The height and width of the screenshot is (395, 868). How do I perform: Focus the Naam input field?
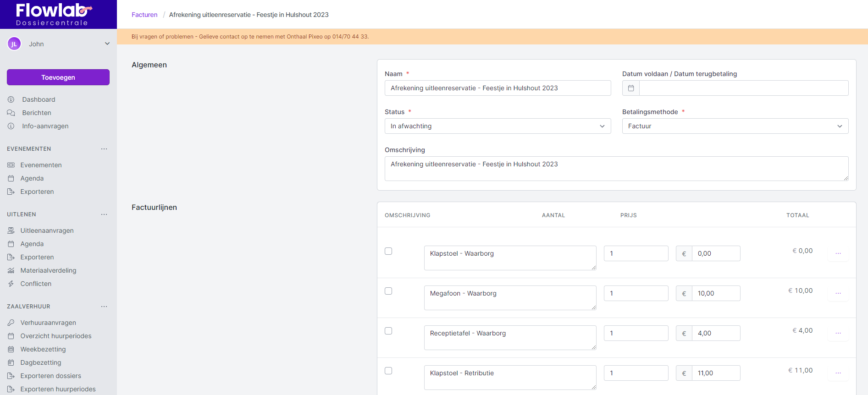pos(498,88)
